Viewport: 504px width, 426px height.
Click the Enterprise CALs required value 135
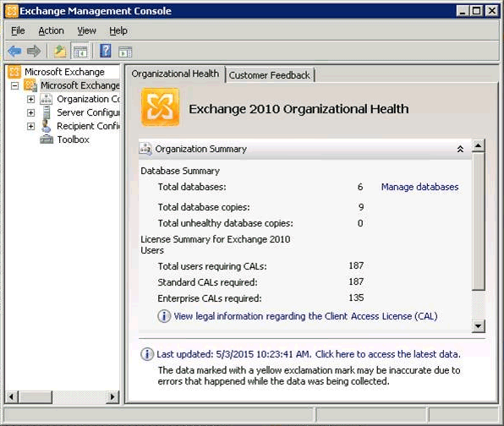click(x=356, y=298)
